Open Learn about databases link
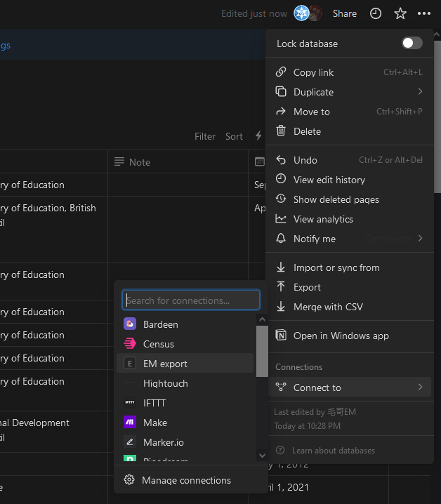Viewport: 441px width, 504px height. tap(334, 451)
